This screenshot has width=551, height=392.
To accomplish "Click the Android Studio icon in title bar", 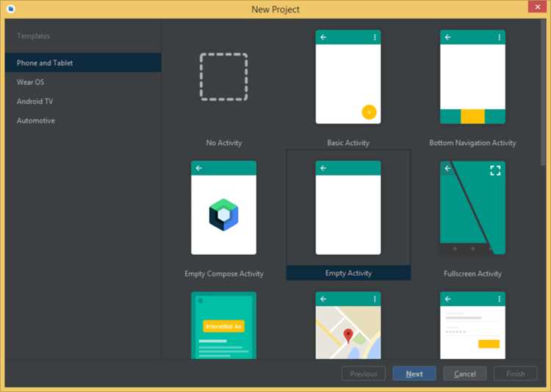I will pyautogui.click(x=11, y=9).
